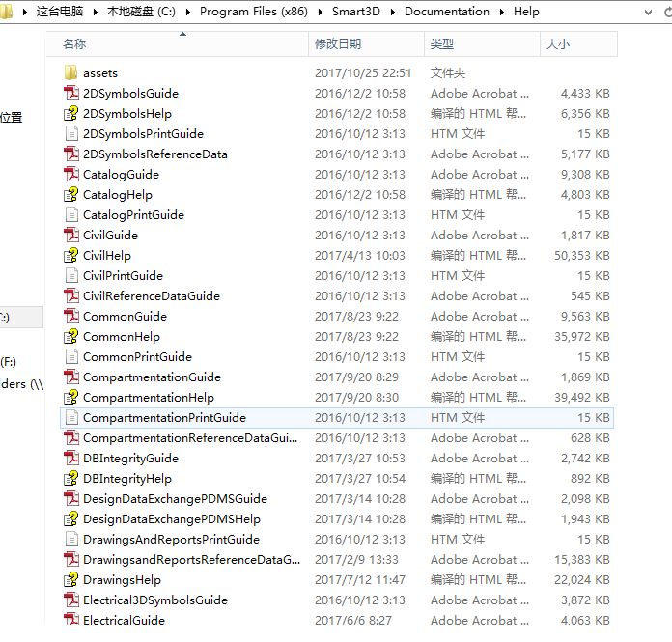Click the CivilReferenceDataGuide PDF icon
The image size is (672, 642).
pyautogui.click(x=71, y=295)
